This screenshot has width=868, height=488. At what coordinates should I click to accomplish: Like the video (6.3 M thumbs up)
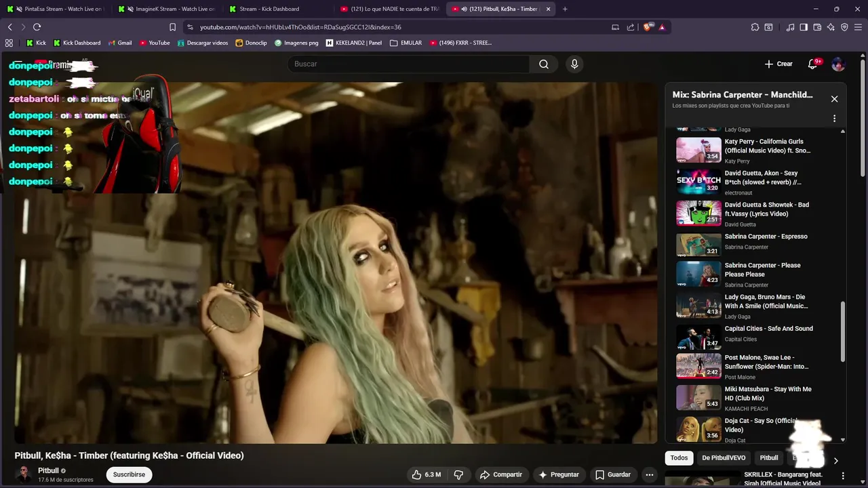tap(427, 474)
